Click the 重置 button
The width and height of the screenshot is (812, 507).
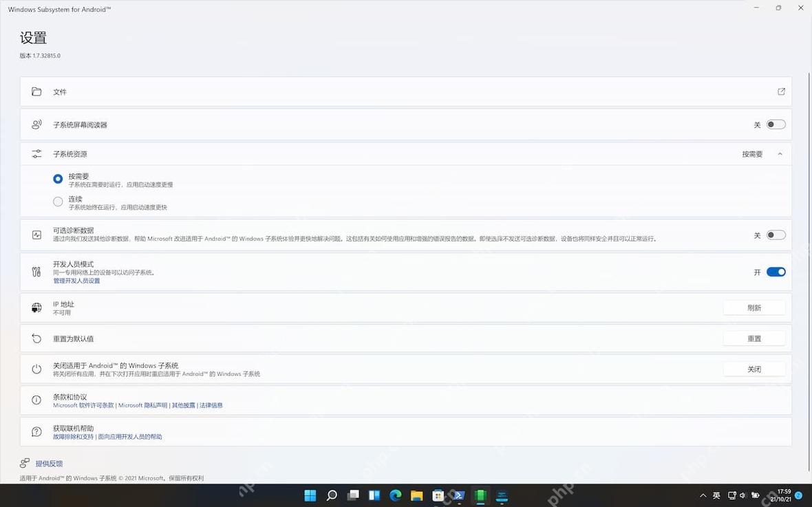coord(754,338)
